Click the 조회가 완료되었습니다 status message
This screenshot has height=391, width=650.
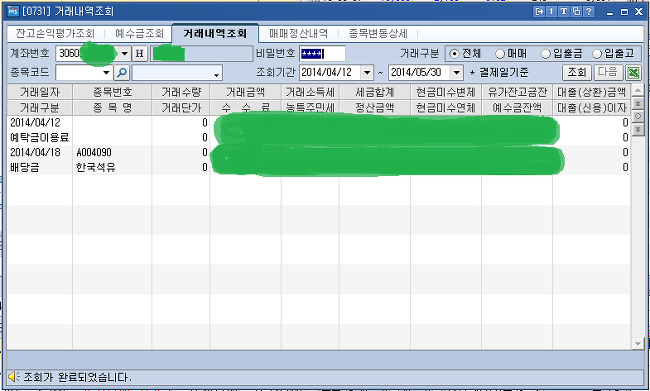click(77, 377)
